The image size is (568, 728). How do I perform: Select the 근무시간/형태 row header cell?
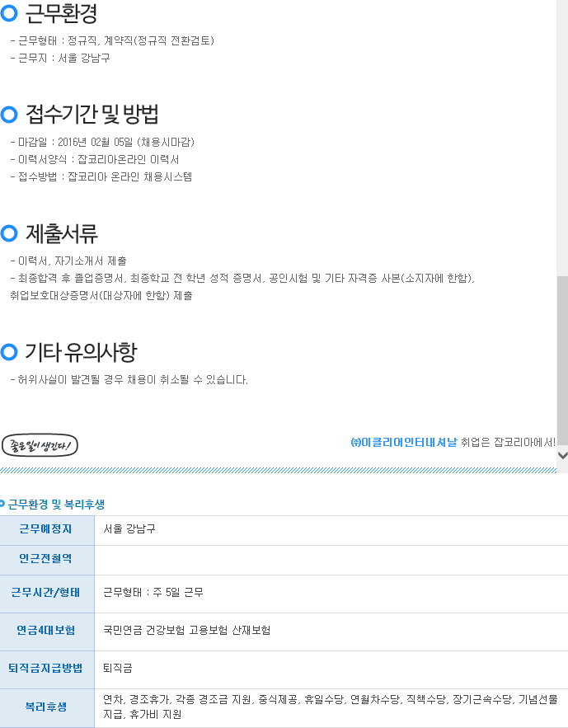tap(47, 593)
